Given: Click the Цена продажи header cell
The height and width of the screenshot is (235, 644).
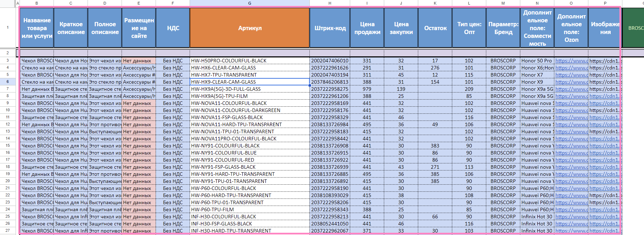Looking at the screenshot, I should [367, 28].
